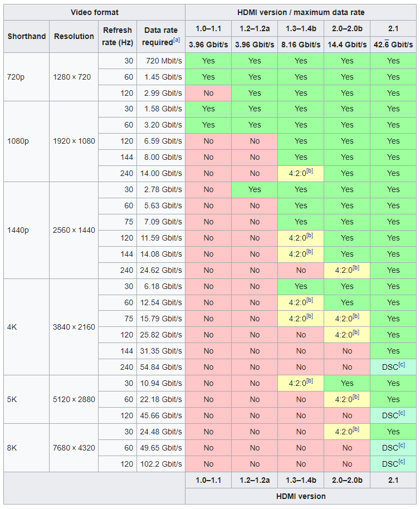Click the '7680 × 4320' resolution cell
The image size is (420, 509).
click(x=74, y=448)
